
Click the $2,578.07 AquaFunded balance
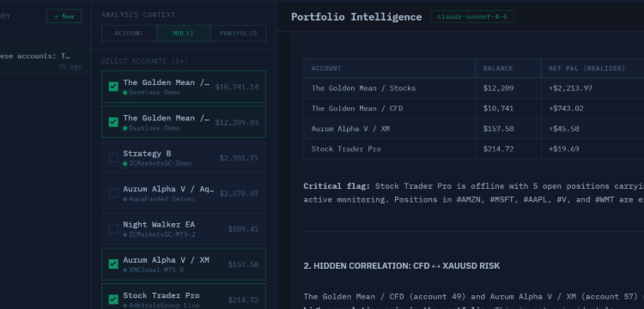(239, 193)
